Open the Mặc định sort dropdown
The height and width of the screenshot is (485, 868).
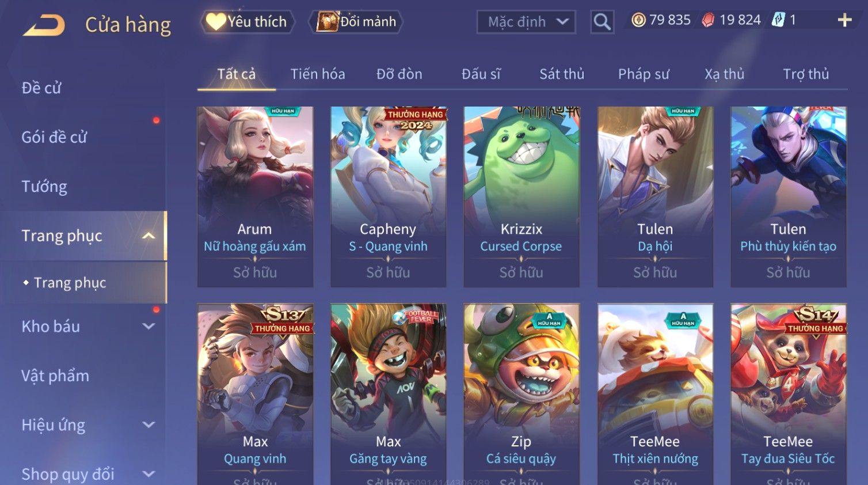click(526, 22)
